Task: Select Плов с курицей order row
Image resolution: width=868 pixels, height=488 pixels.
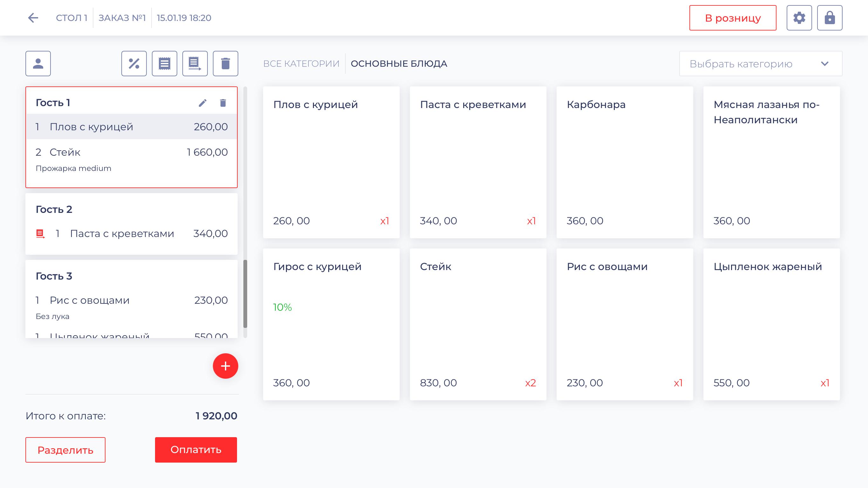Action: tap(132, 127)
